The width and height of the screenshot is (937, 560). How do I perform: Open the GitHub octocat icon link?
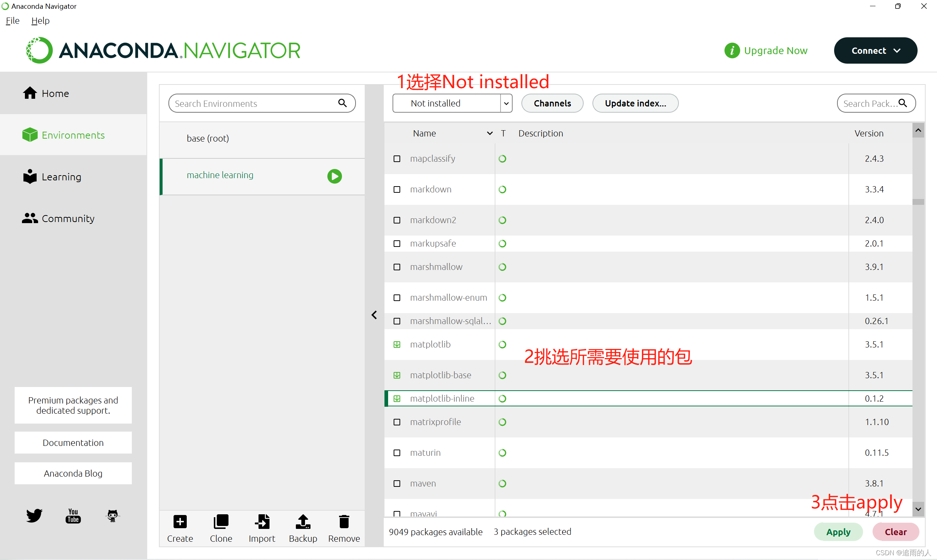pyautogui.click(x=112, y=515)
